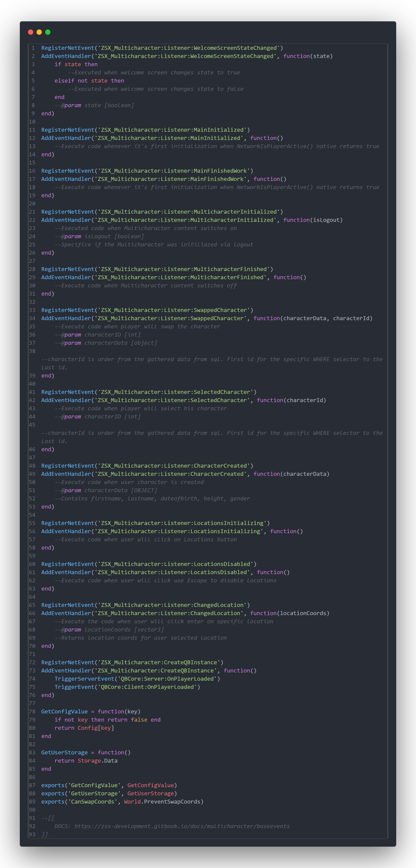
Task: Click 'GetConfigValue' definition on line 78
Action: pos(64,711)
